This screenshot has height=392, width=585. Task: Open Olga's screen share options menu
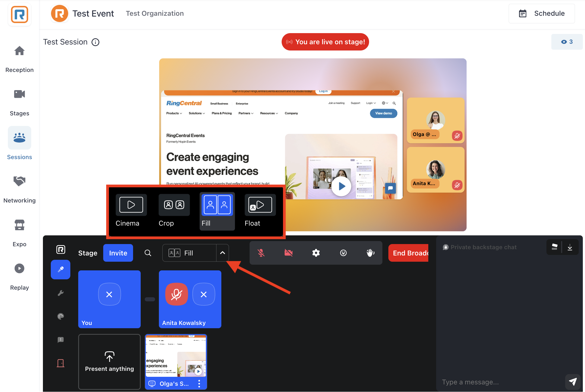(199, 384)
